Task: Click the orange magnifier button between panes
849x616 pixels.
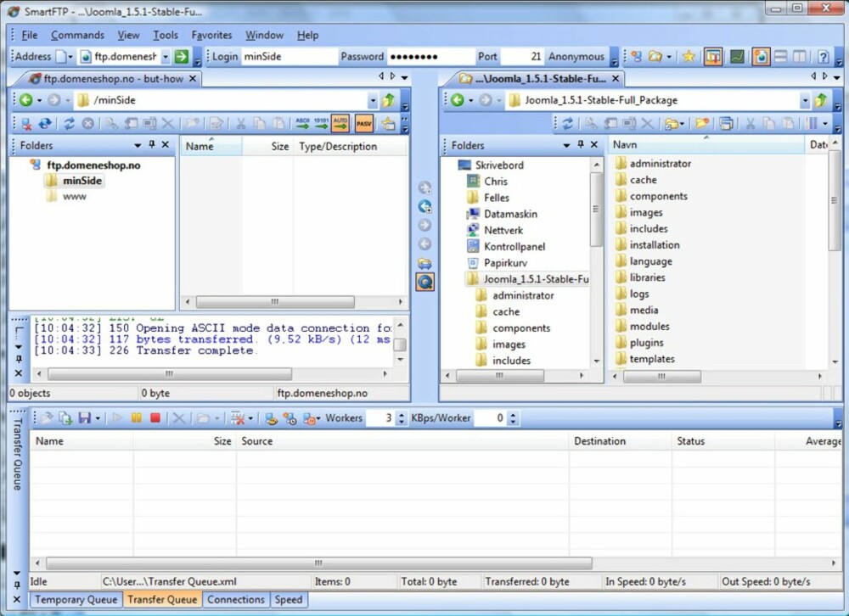Action: coord(425,282)
